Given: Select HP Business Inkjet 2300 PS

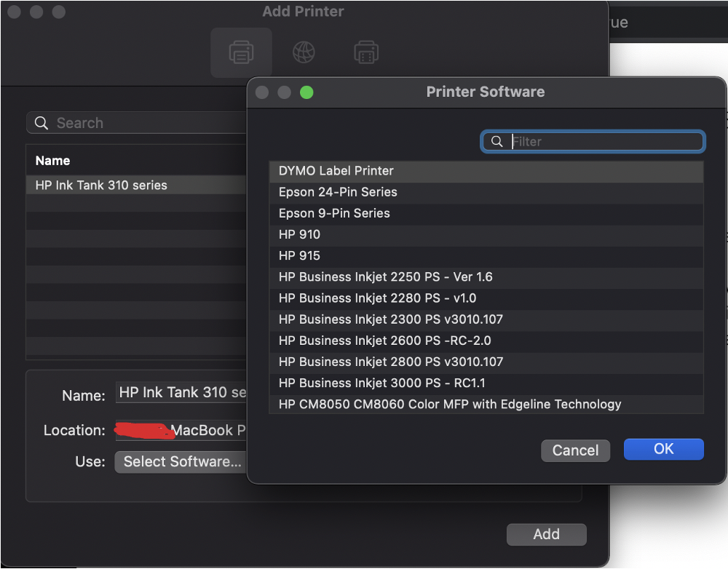Looking at the screenshot, I should 486,319.
